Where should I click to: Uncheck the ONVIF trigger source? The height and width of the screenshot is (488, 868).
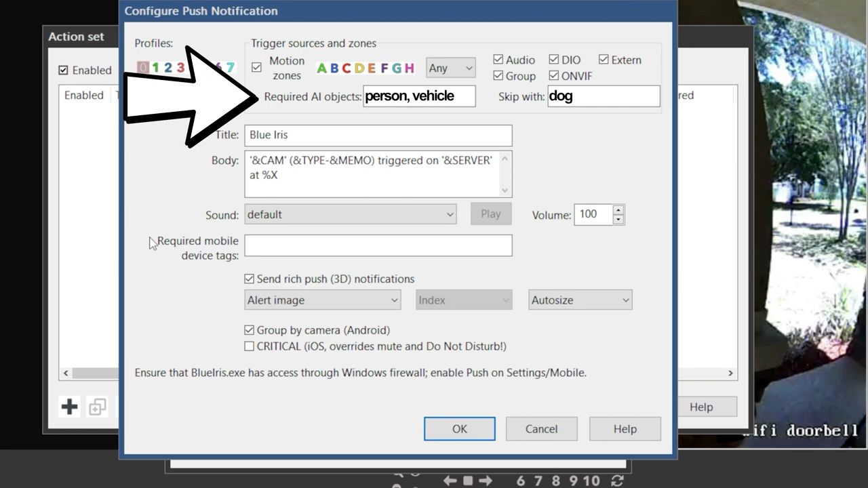554,75
